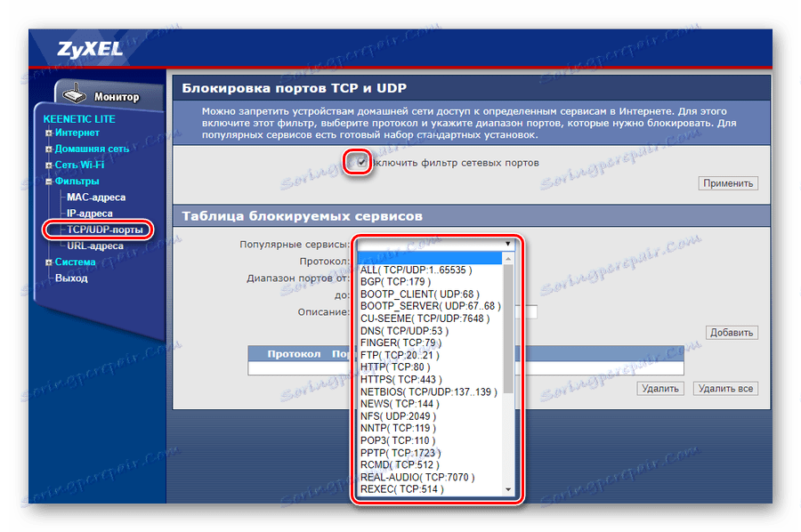Choose FTP( TCP:20..21 ) from list

pos(430,355)
